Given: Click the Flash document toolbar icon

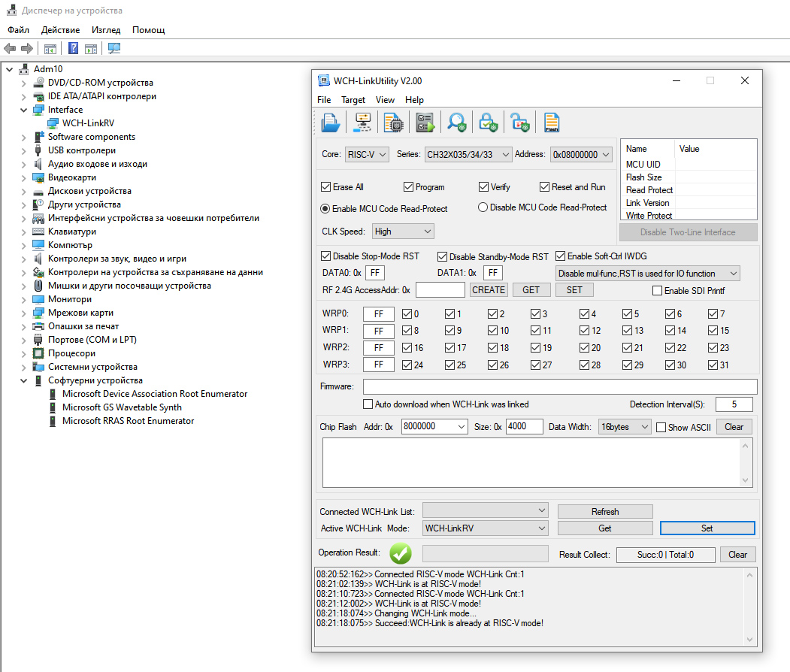Looking at the screenshot, I should (x=552, y=123).
